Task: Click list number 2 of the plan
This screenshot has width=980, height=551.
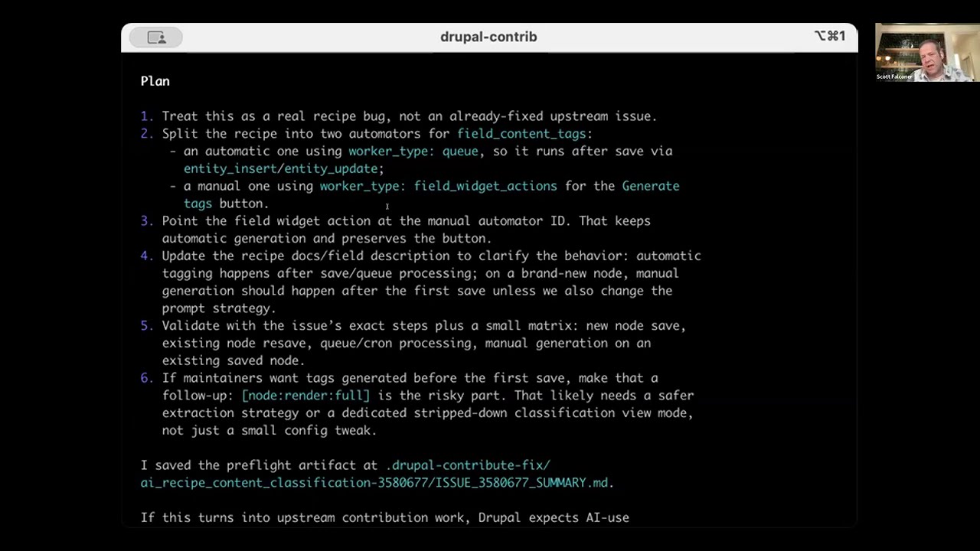Action: click(x=145, y=134)
